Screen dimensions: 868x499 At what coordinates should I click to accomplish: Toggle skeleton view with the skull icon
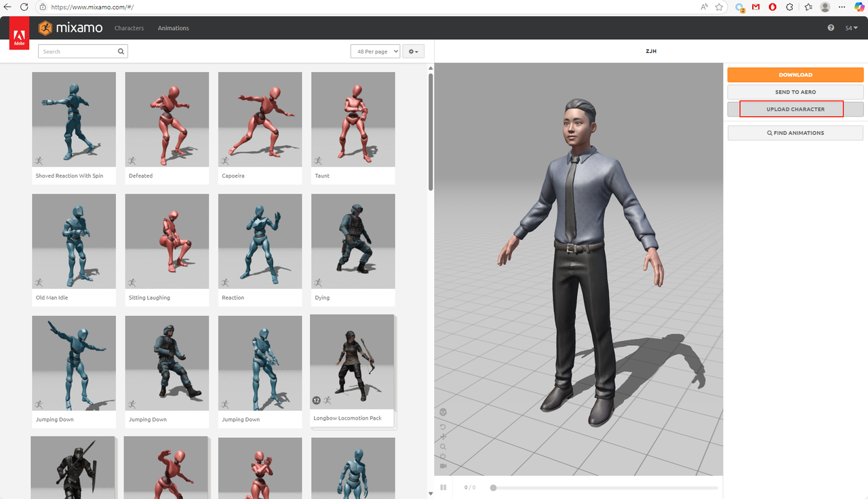pyautogui.click(x=443, y=412)
